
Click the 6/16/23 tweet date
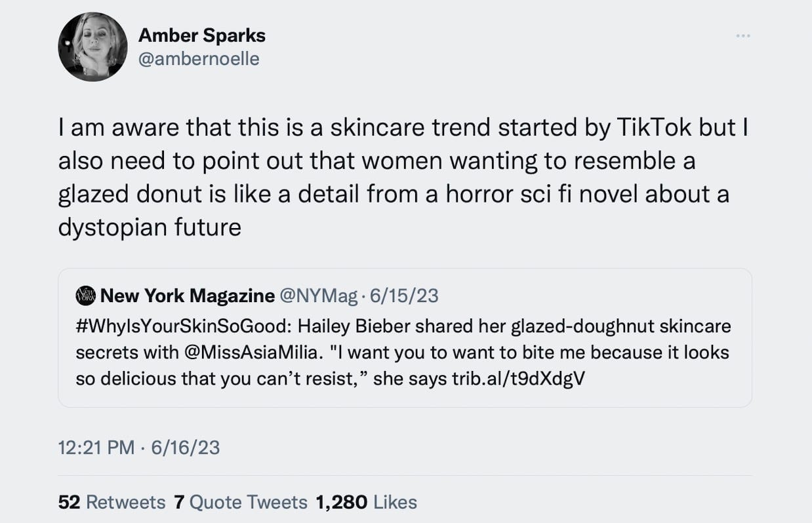pos(186,448)
